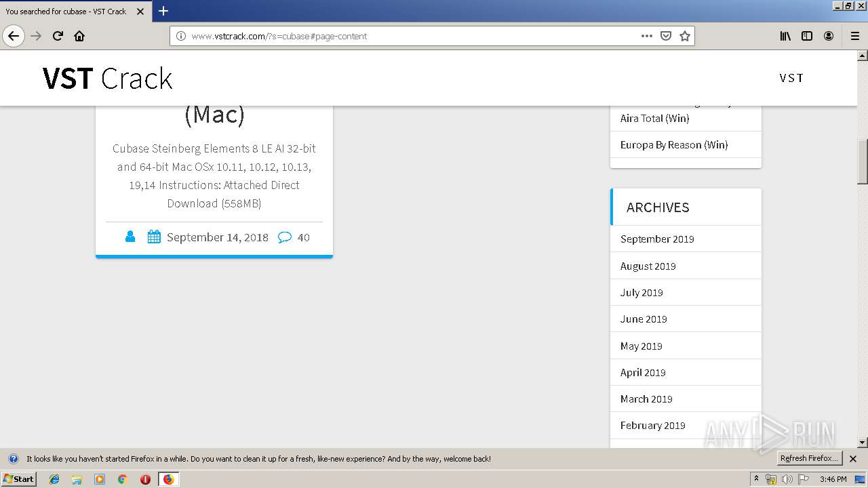Open the 40 comments link
This screenshot has width=868, height=488.
(304, 237)
